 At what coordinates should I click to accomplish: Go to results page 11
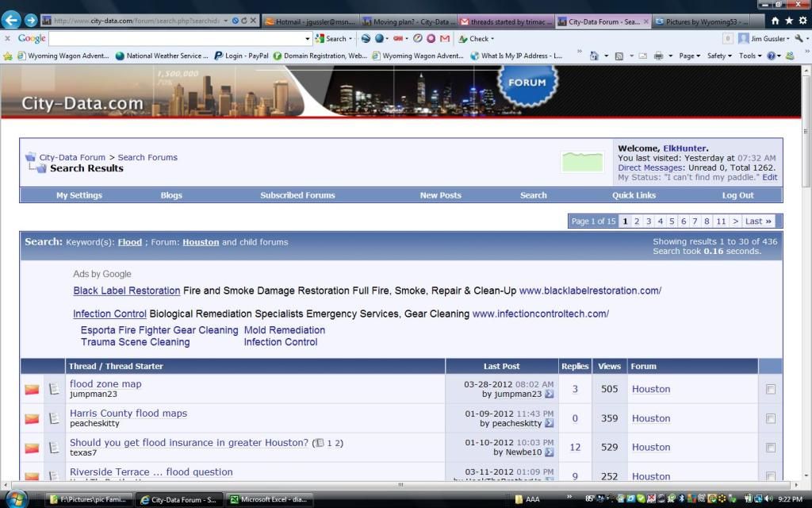[x=721, y=221]
